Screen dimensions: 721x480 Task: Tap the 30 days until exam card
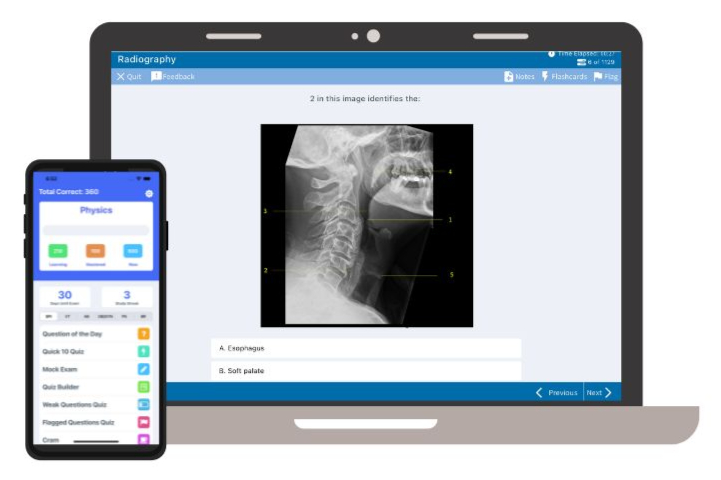point(65,297)
